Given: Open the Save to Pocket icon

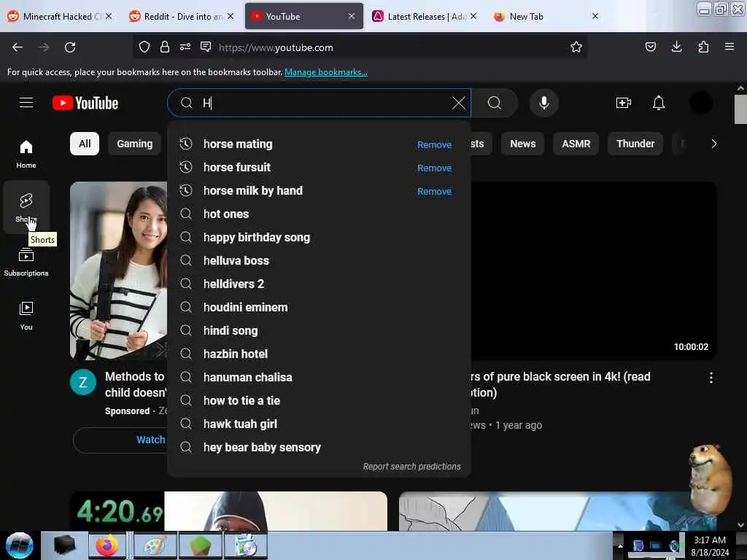Looking at the screenshot, I should click(x=650, y=47).
